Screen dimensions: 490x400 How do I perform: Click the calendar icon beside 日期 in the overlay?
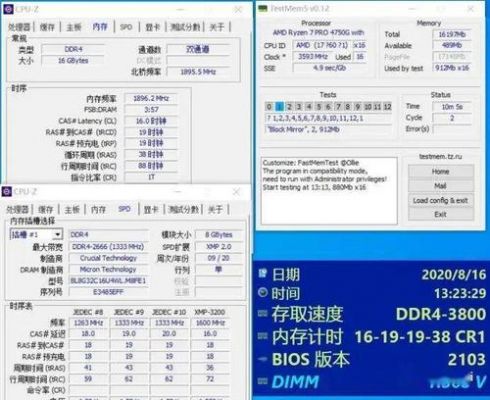263,273
